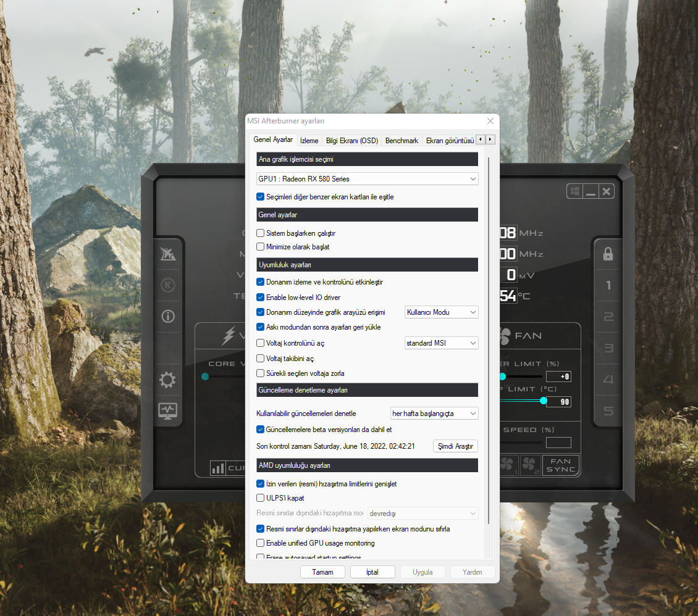The height and width of the screenshot is (616, 698).
Task: Switch to Genel Ayarlar tab
Action: pos(273,139)
